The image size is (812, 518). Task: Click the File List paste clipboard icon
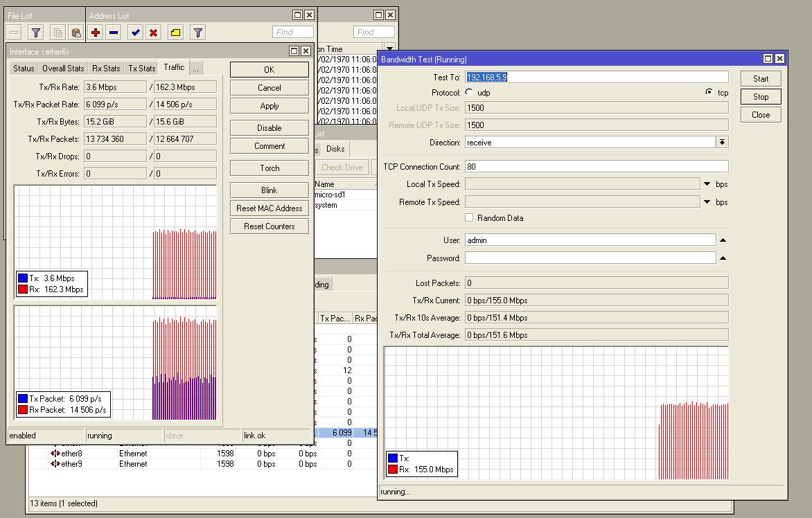[76, 33]
